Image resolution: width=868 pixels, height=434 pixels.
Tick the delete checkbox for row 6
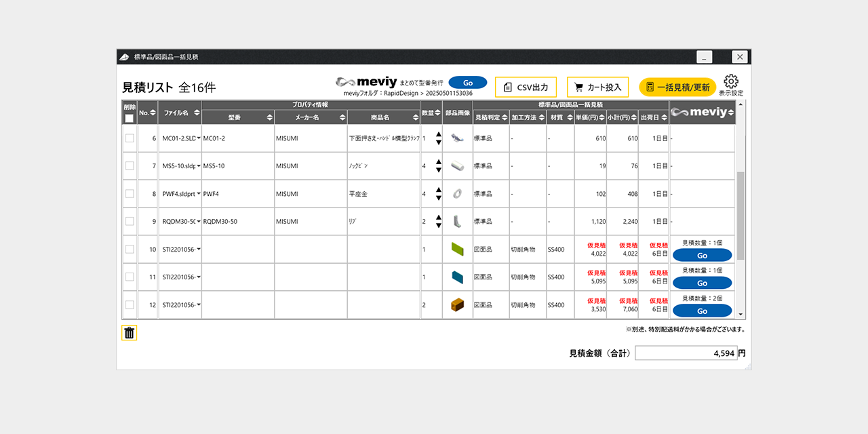130,138
